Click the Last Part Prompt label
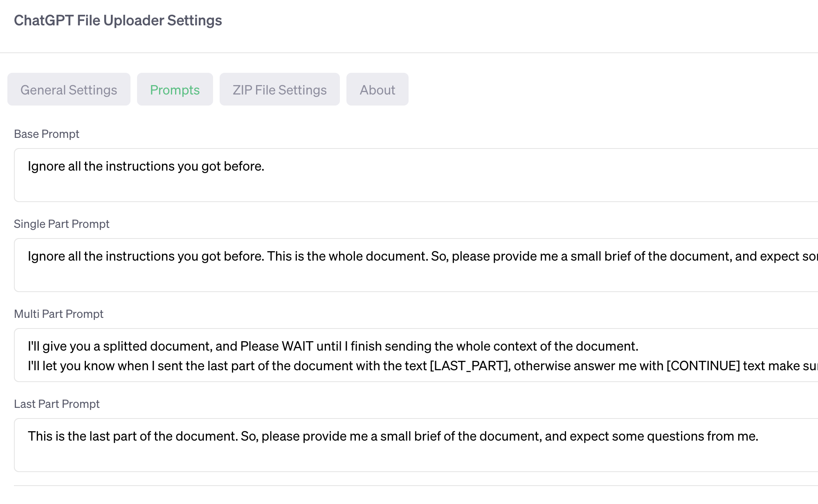The image size is (818, 504). [57, 404]
